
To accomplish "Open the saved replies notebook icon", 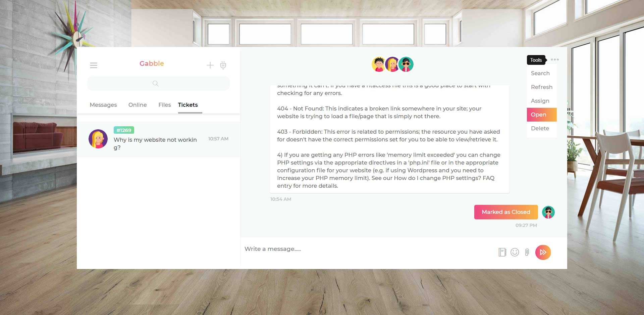I will coord(502,252).
